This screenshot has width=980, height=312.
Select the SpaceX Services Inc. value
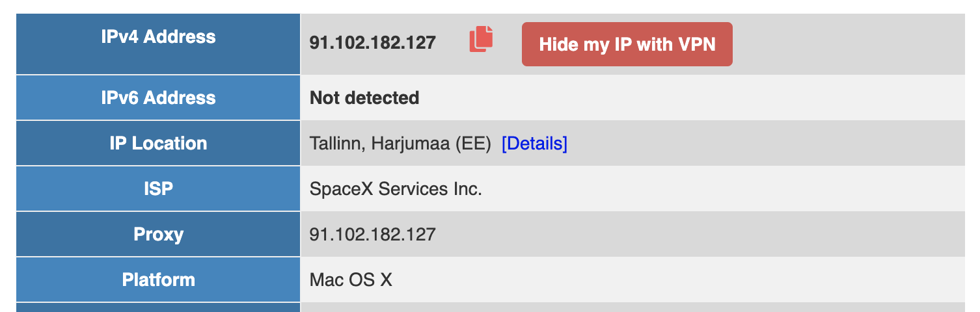[396, 189]
